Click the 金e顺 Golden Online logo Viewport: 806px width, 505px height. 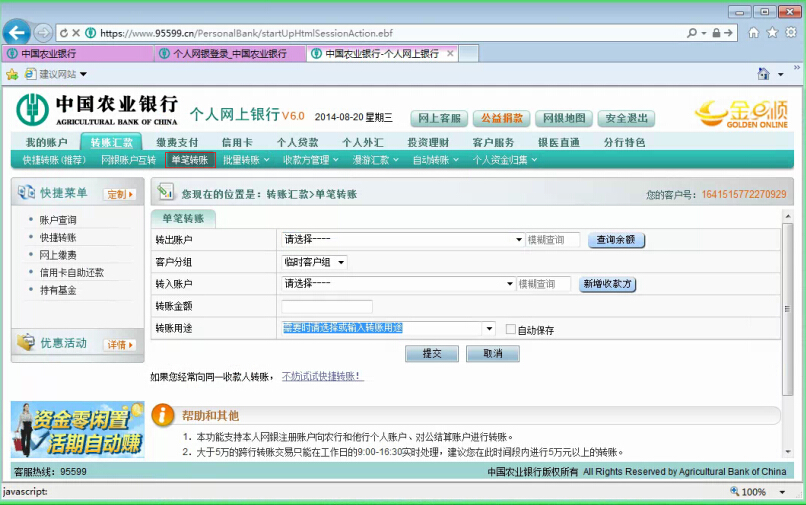(x=741, y=114)
